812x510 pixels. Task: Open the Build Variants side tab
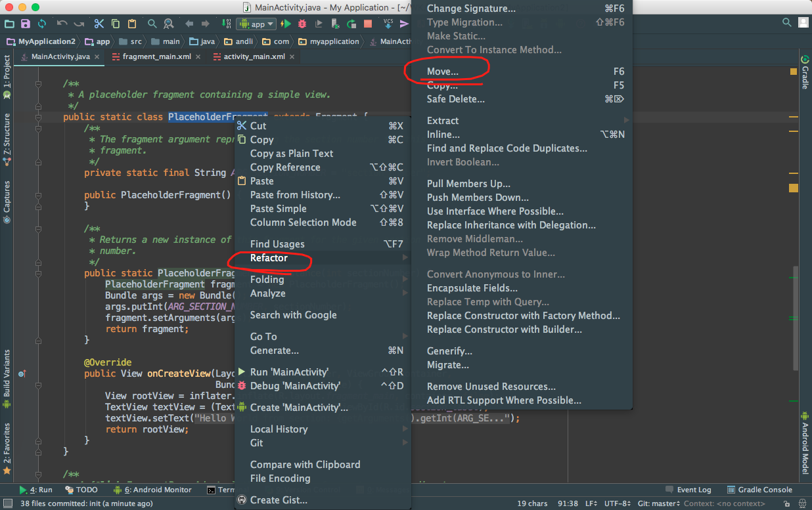[7, 379]
